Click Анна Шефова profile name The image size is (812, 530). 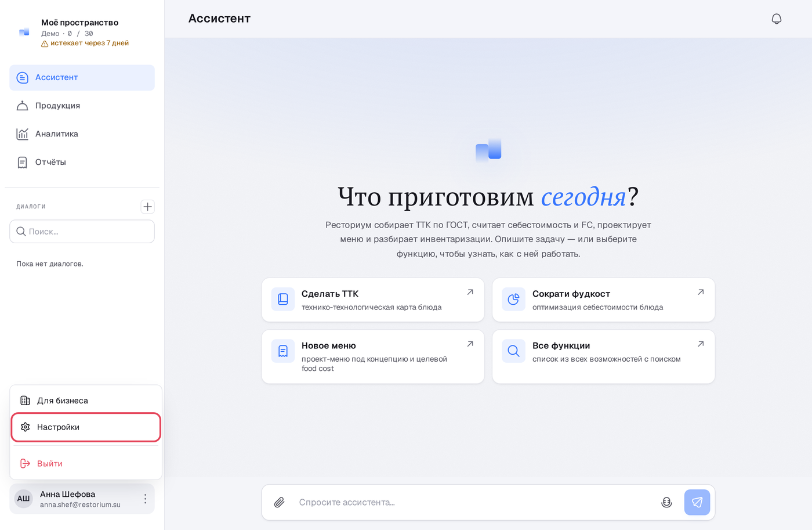click(x=67, y=494)
